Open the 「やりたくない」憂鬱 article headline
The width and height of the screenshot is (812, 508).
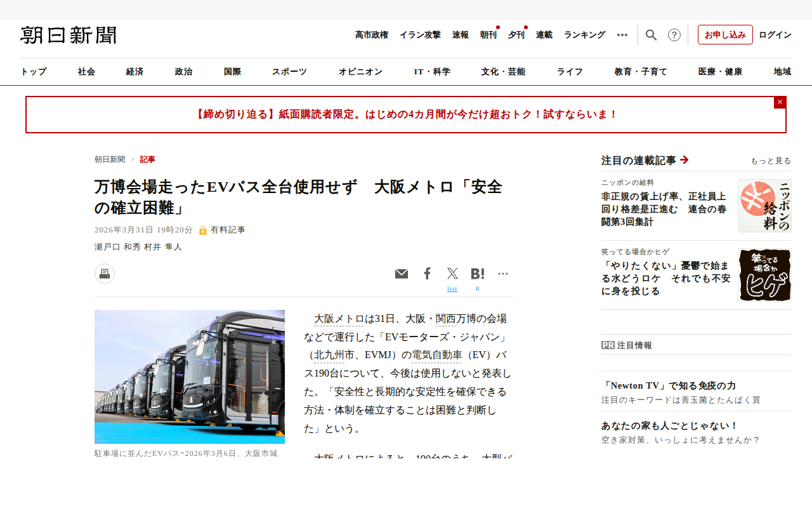point(665,278)
